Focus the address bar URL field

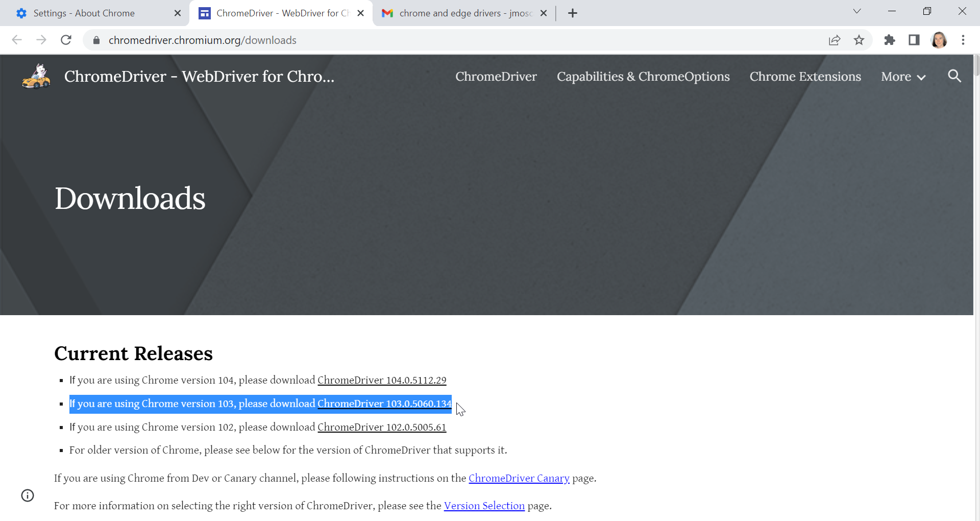coord(459,40)
